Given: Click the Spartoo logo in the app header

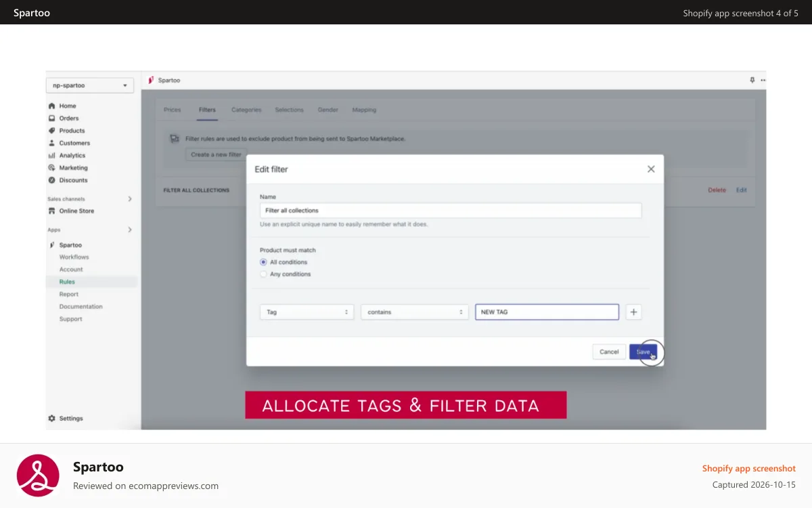Looking at the screenshot, I should [151, 80].
